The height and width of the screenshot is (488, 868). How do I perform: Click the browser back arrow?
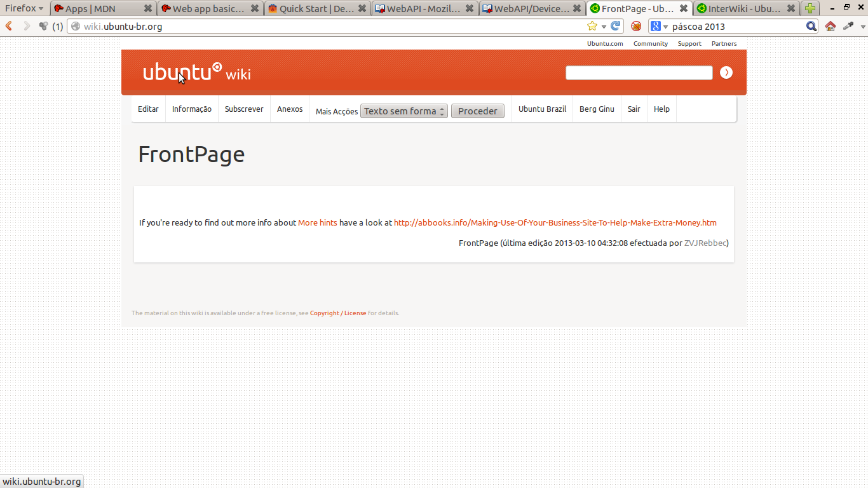tap(9, 26)
